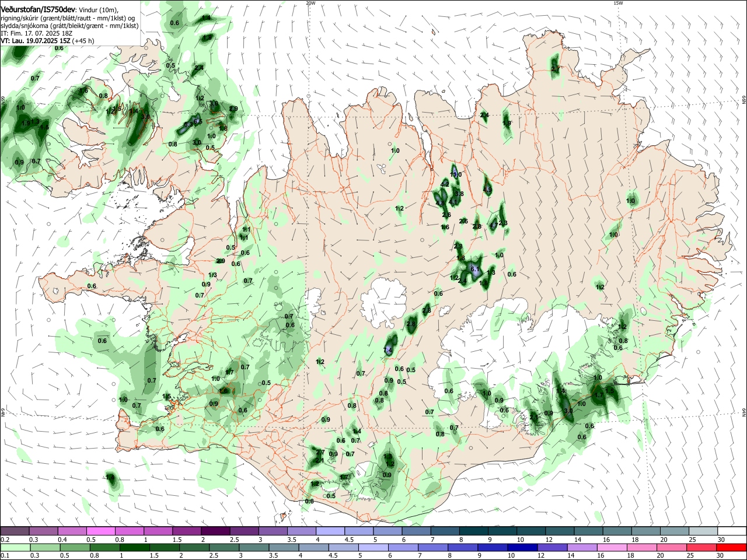Pick the bright pink 0.5–0.8 snow swatch
The image size is (747, 560).
point(101,531)
